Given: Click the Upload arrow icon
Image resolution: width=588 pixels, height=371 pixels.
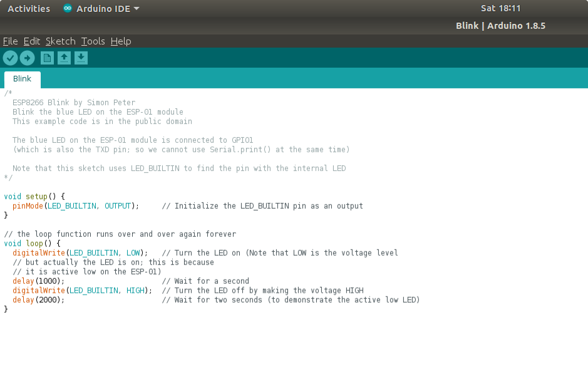Looking at the screenshot, I should [27, 58].
